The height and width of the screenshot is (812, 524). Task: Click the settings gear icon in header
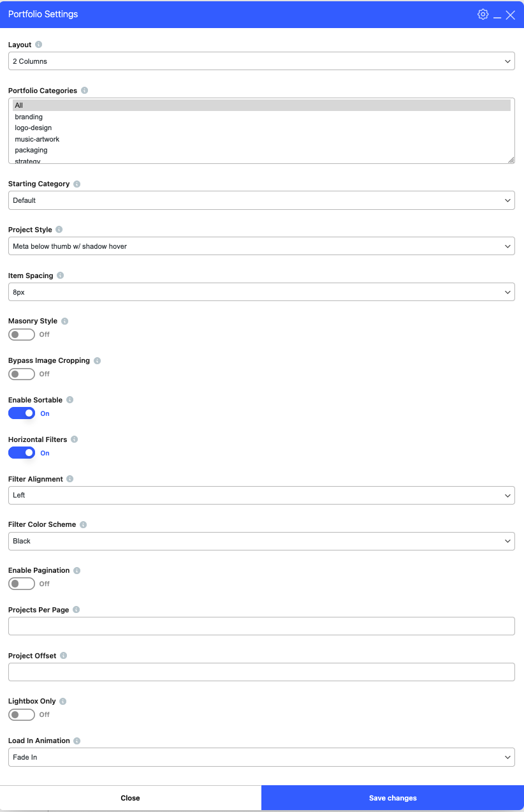click(x=483, y=14)
